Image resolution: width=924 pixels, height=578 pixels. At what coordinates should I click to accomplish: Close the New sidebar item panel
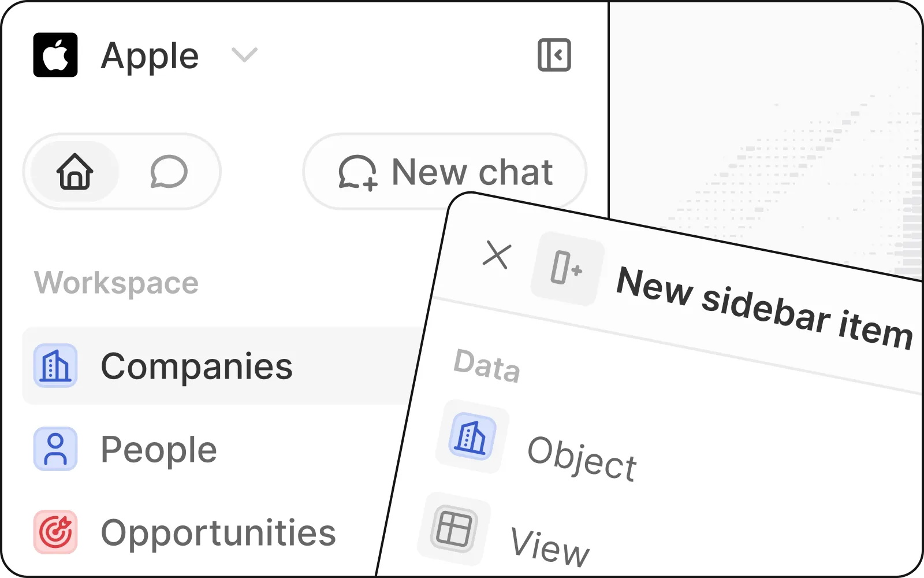[x=497, y=255]
